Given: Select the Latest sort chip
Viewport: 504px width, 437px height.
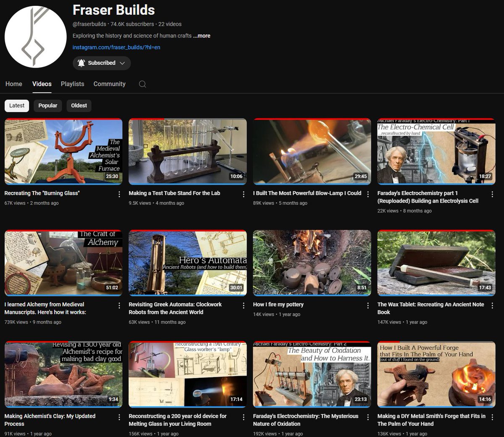Looking at the screenshot, I should (x=17, y=105).
